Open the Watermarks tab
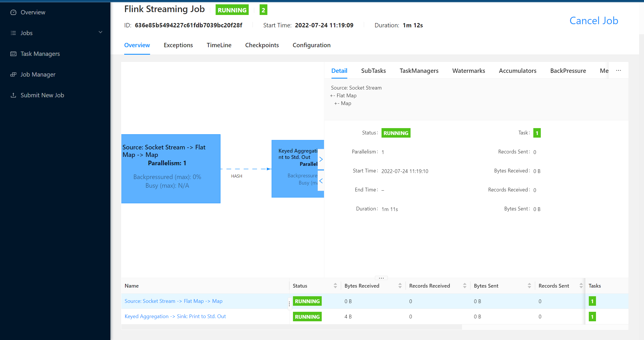 point(468,71)
